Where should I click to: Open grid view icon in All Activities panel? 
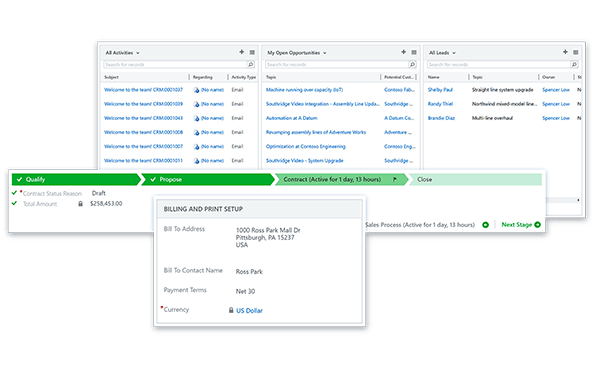[252, 52]
